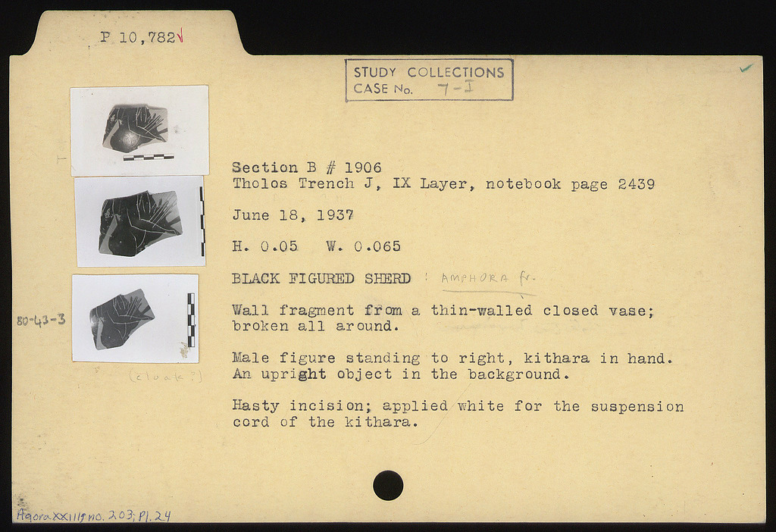Click the penciled AMPHORA fr. annotation
776x532 pixels.
[487, 278]
